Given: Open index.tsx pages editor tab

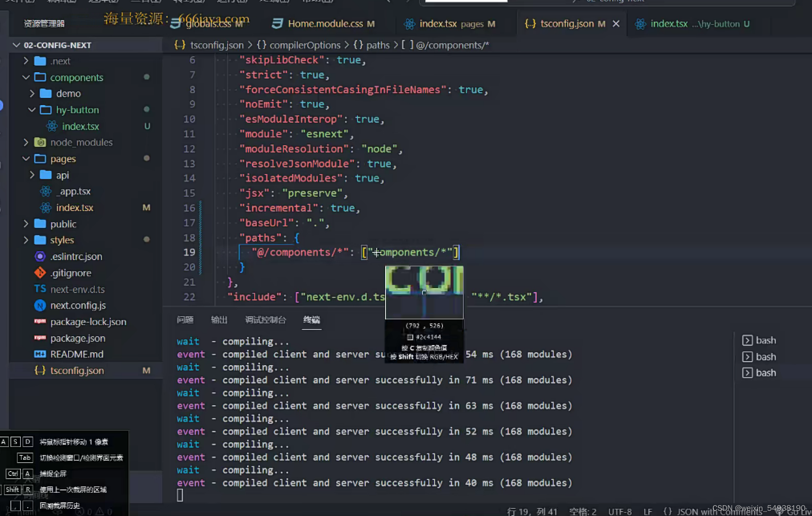Looking at the screenshot, I should click(x=450, y=24).
